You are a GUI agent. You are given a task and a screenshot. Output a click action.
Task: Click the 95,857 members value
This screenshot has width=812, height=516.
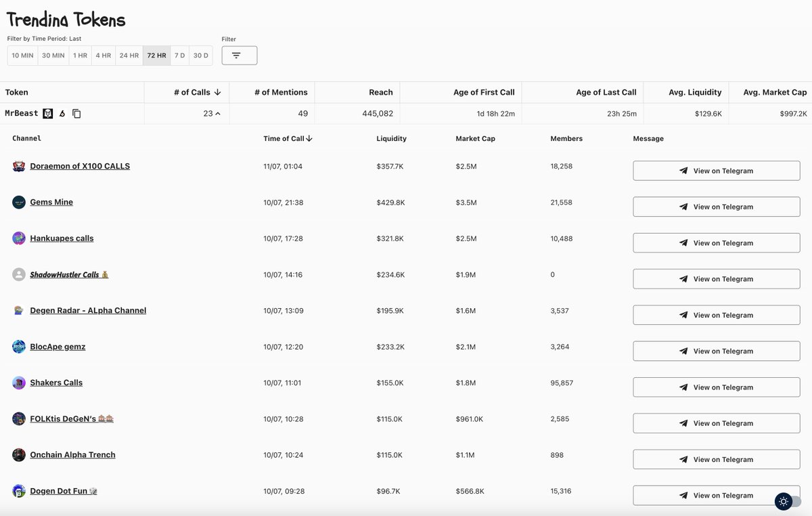coord(562,383)
